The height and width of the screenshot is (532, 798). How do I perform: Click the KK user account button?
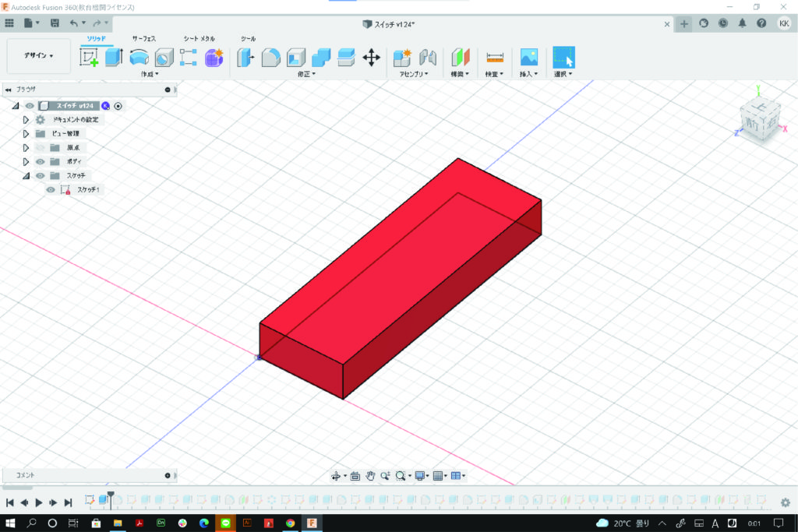(x=783, y=23)
